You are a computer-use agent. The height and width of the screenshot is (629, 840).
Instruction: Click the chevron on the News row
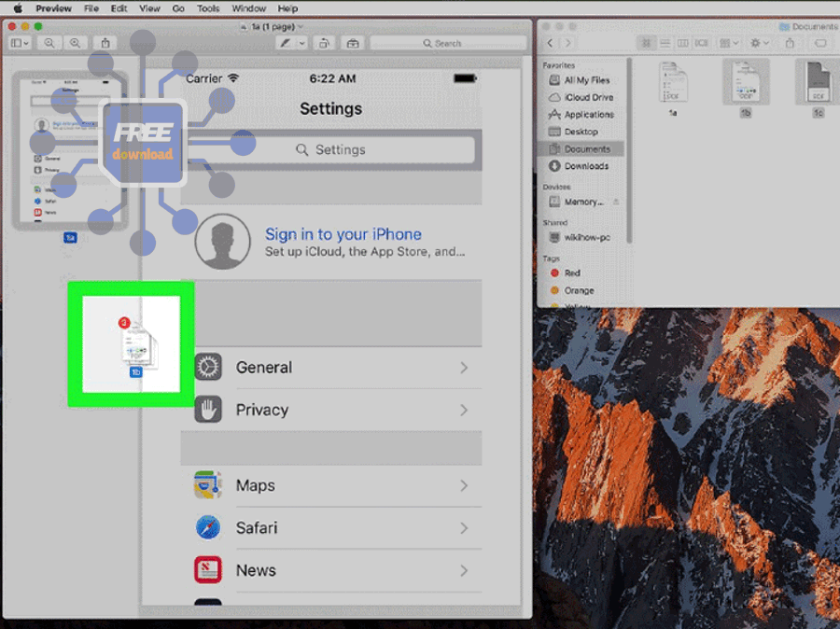[464, 570]
